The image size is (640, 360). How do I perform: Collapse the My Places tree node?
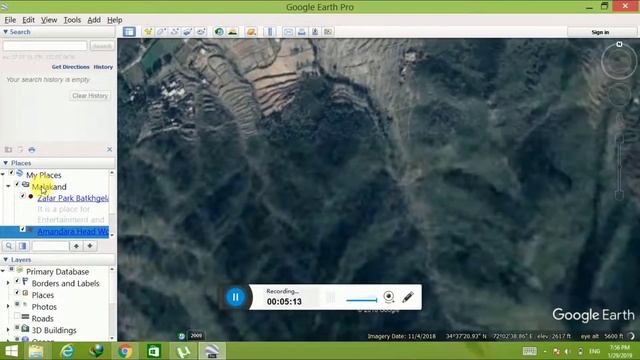pos(3,174)
